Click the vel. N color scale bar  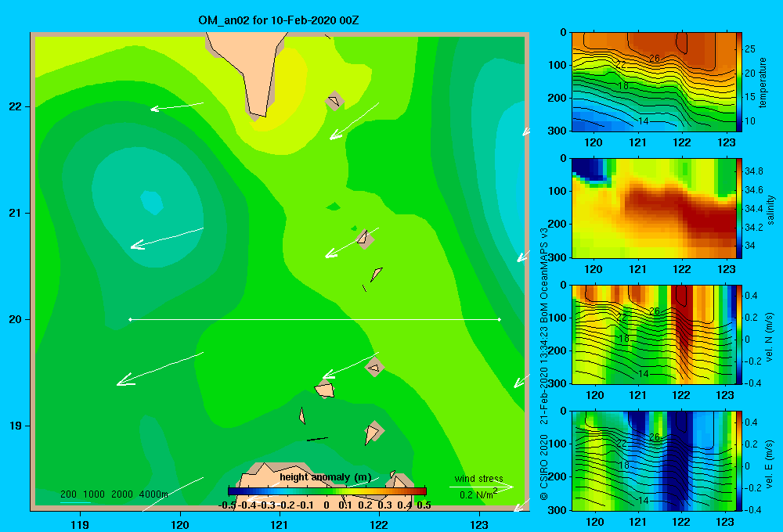pos(739,335)
